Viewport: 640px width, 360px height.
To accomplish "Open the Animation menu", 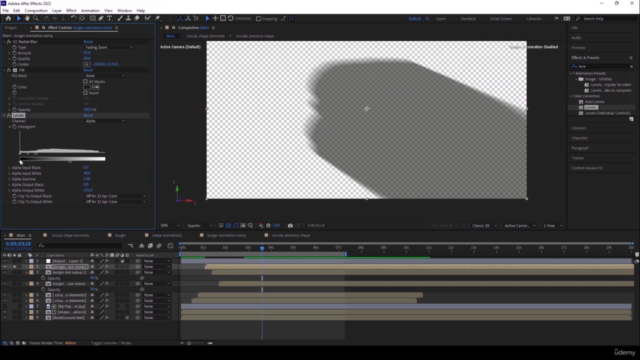I will click(x=90, y=11).
